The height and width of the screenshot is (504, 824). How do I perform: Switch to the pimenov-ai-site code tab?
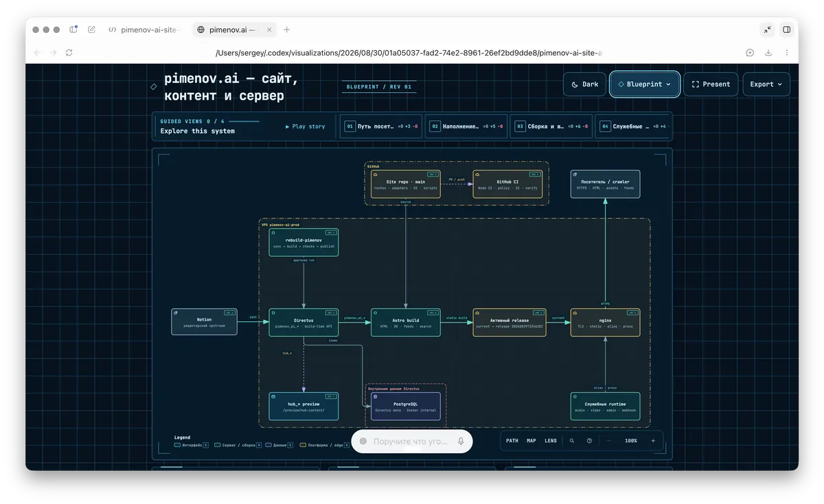point(144,30)
